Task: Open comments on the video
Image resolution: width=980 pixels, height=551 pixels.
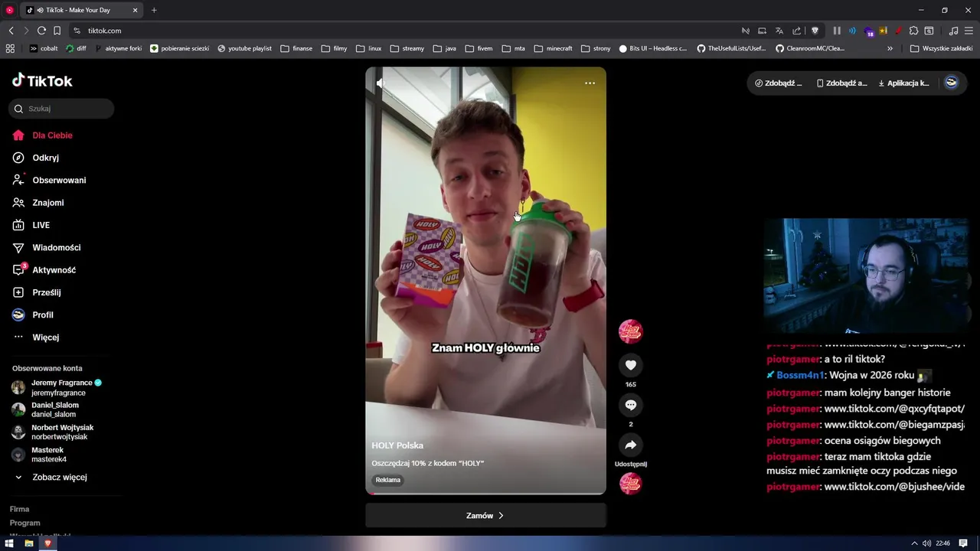Action: (x=631, y=405)
